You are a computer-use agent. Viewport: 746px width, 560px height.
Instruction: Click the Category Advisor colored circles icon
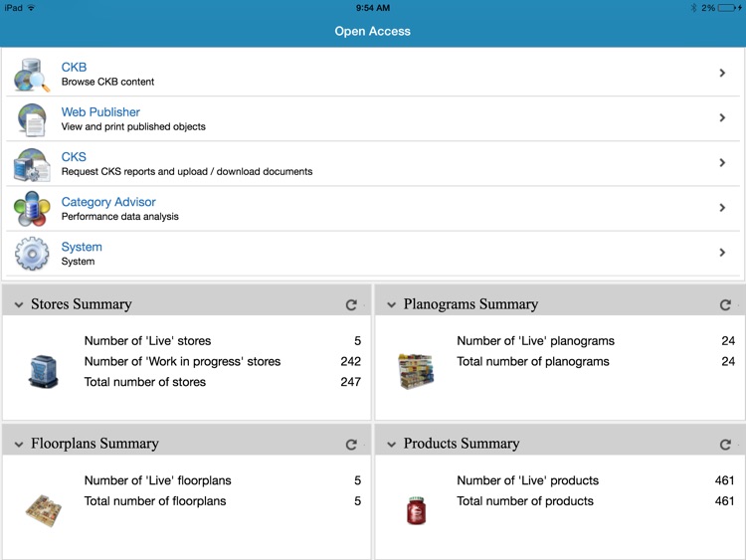pyautogui.click(x=32, y=209)
